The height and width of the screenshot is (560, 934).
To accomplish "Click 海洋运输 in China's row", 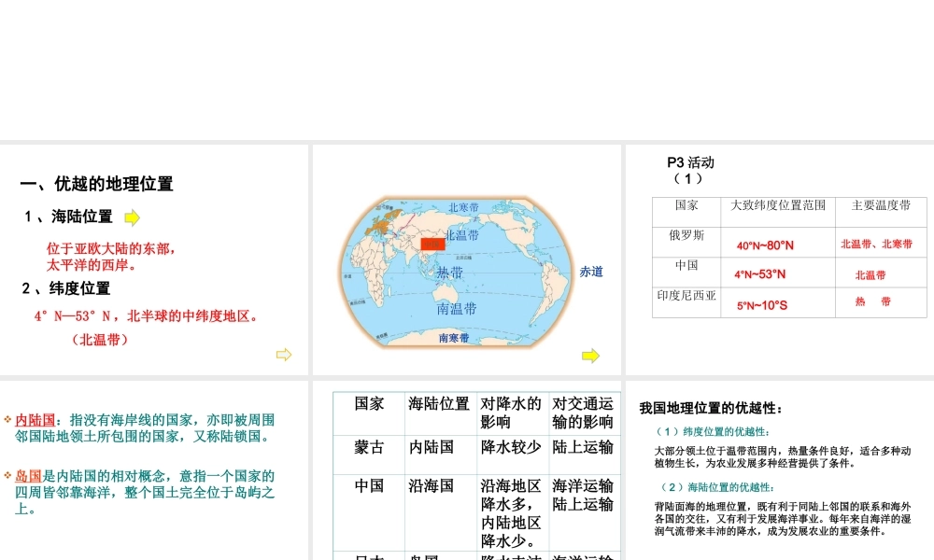I will pos(583,485).
